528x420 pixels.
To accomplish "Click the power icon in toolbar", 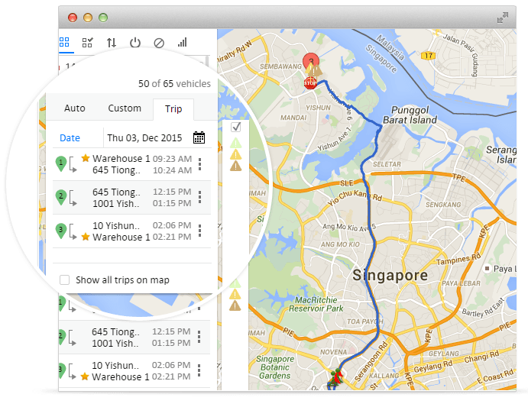I will coord(135,43).
